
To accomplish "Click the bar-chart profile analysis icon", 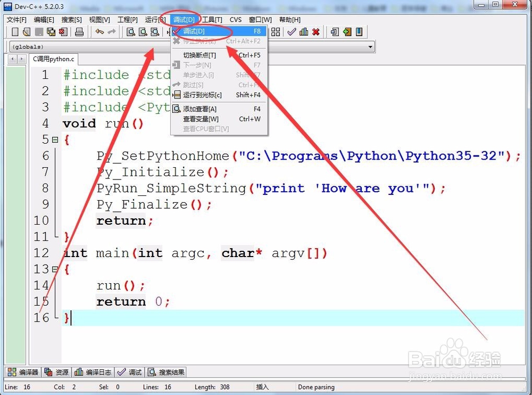I will [x=304, y=32].
